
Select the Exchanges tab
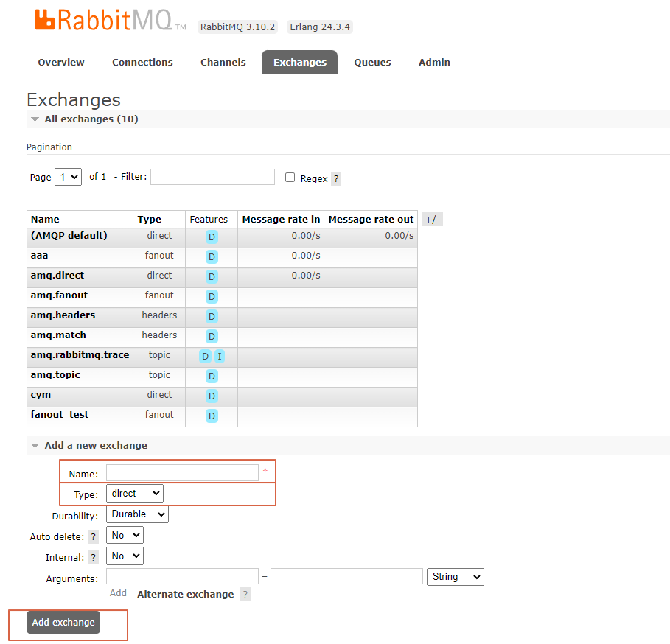click(x=300, y=63)
